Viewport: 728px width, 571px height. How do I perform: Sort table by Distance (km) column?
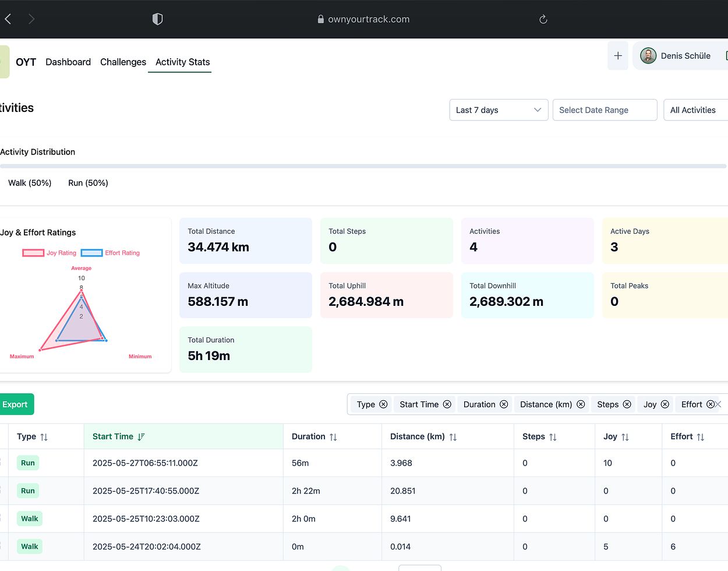tap(453, 437)
